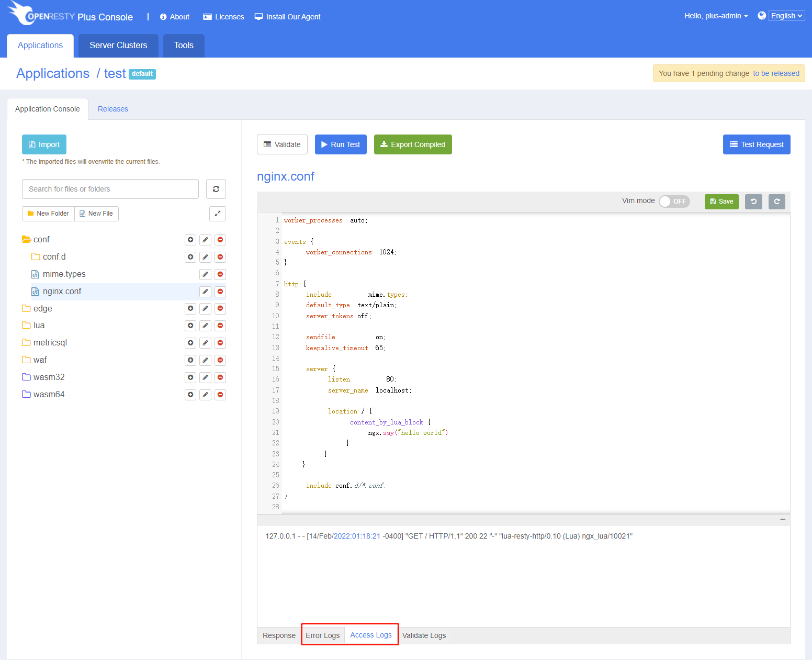This screenshot has height=660, width=812.
Task: Delete the nginx.conf file
Action: (220, 292)
